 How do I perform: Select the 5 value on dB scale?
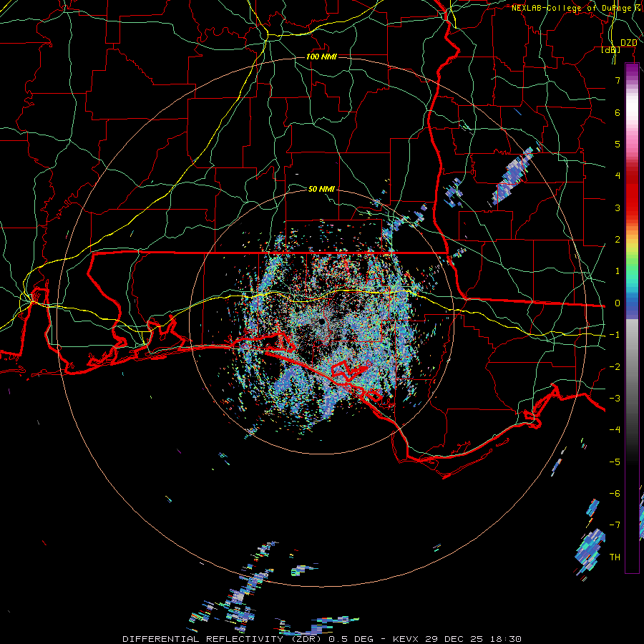click(x=618, y=144)
